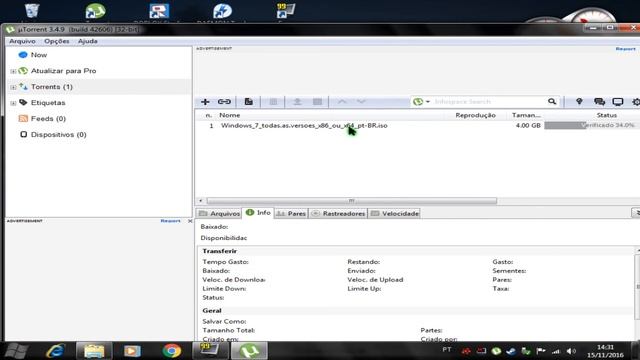The height and width of the screenshot is (360, 640).
Task: Expand the Atualizar para Pro node
Action: click(13, 71)
